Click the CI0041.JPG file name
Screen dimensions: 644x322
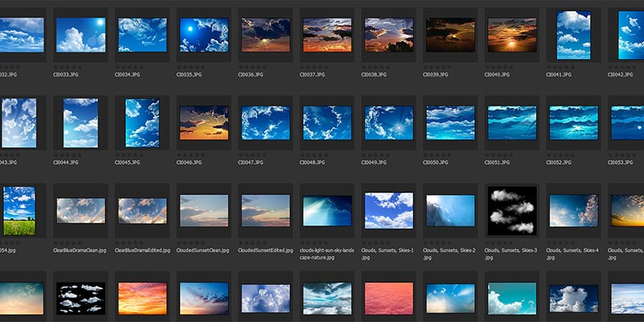point(559,75)
